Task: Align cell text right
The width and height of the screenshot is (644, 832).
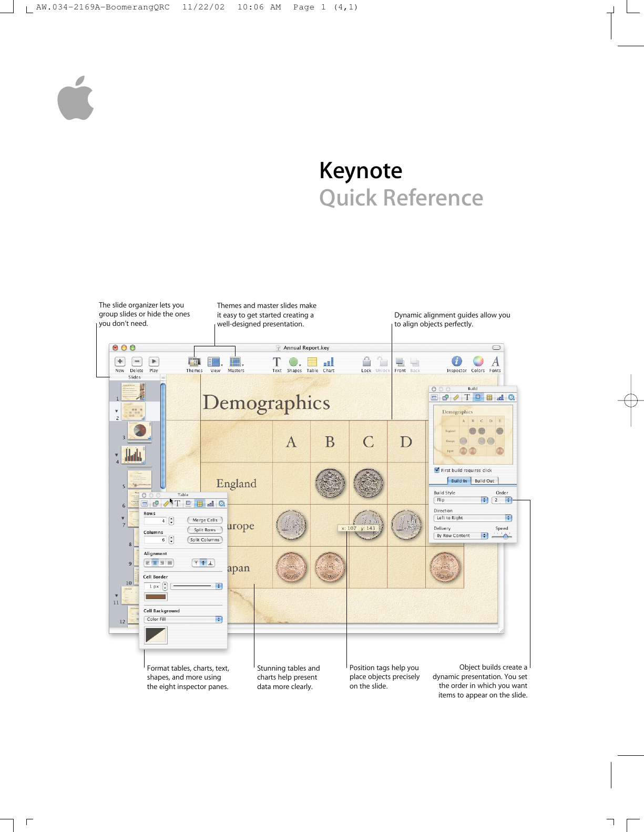Action: click(x=162, y=563)
